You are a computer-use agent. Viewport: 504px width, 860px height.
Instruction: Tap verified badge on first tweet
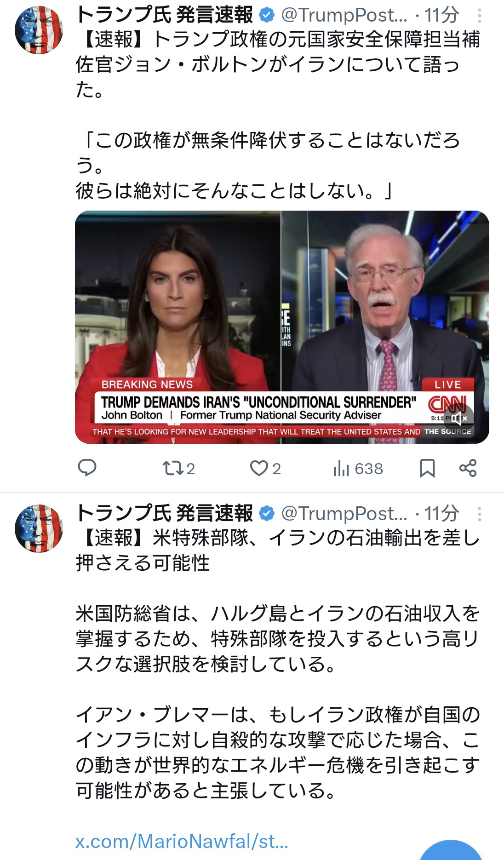(x=267, y=16)
